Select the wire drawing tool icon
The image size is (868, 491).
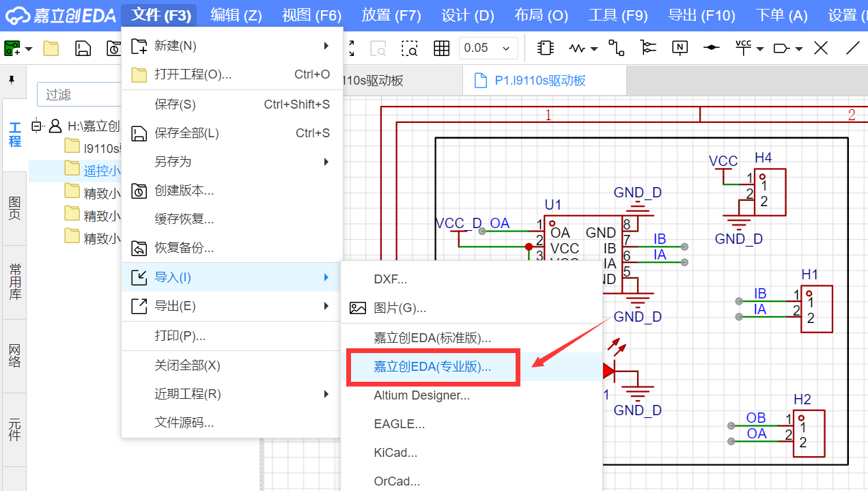pos(617,48)
